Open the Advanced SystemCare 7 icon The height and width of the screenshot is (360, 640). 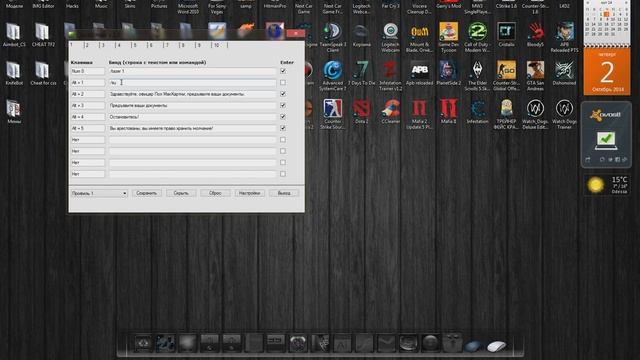tap(333, 76)
